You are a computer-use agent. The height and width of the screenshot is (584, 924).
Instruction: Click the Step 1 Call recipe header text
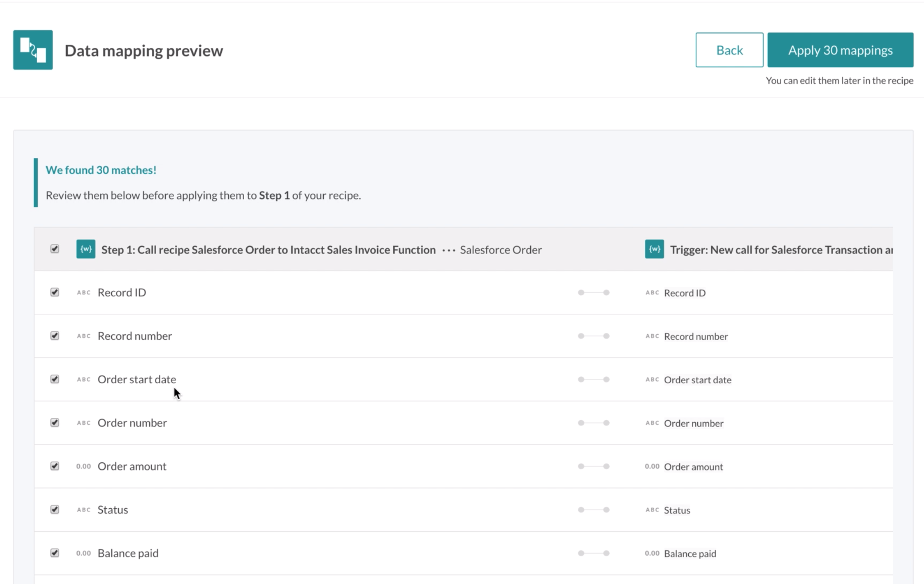(268, 249)
